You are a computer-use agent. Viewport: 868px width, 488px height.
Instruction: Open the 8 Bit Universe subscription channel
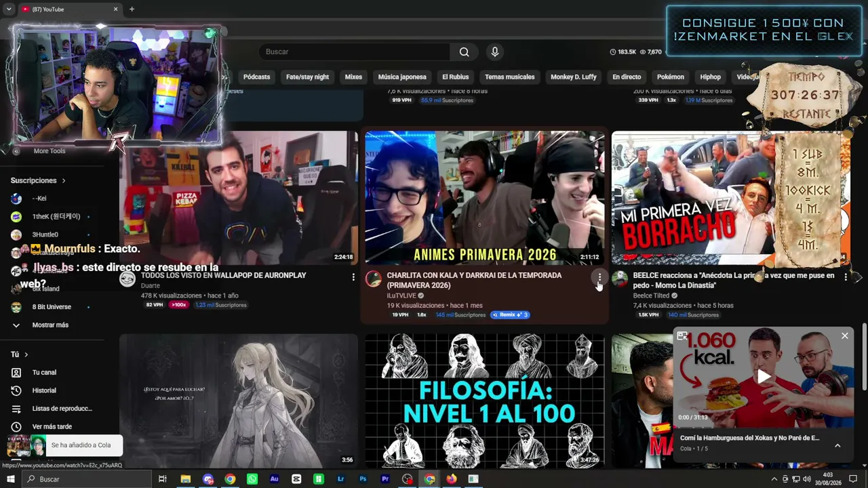52,307
